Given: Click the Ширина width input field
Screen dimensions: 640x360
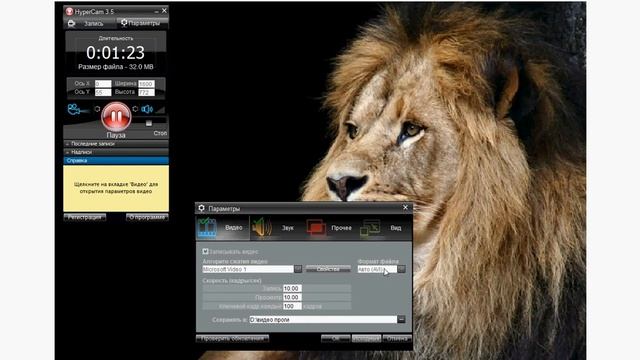Looking at the screenshot, I should point(146,84).
